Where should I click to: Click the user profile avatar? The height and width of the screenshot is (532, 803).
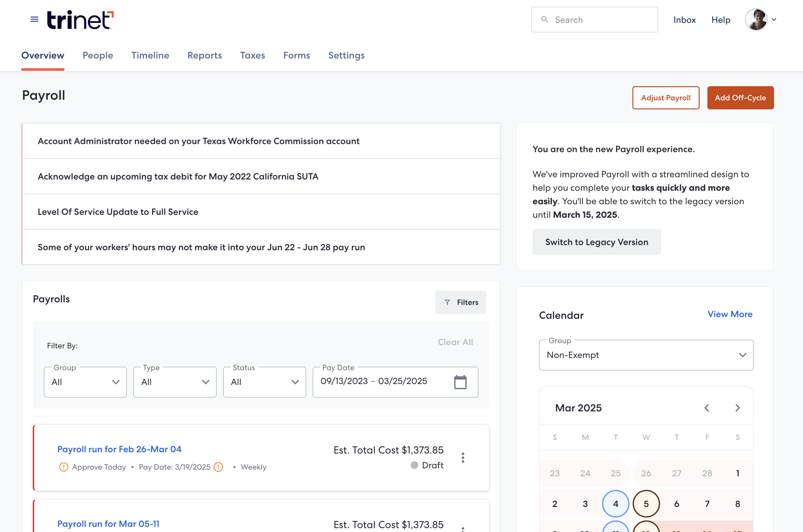756,20
